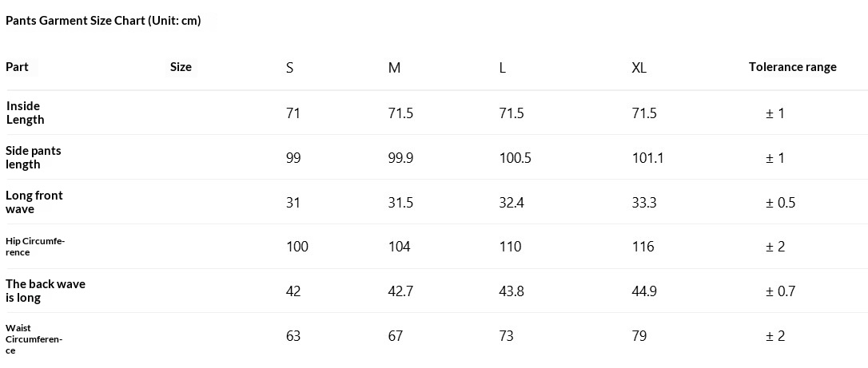The image size is (868, 368).
Task: Select the M size column header
Action: click(x=394, y=69)
